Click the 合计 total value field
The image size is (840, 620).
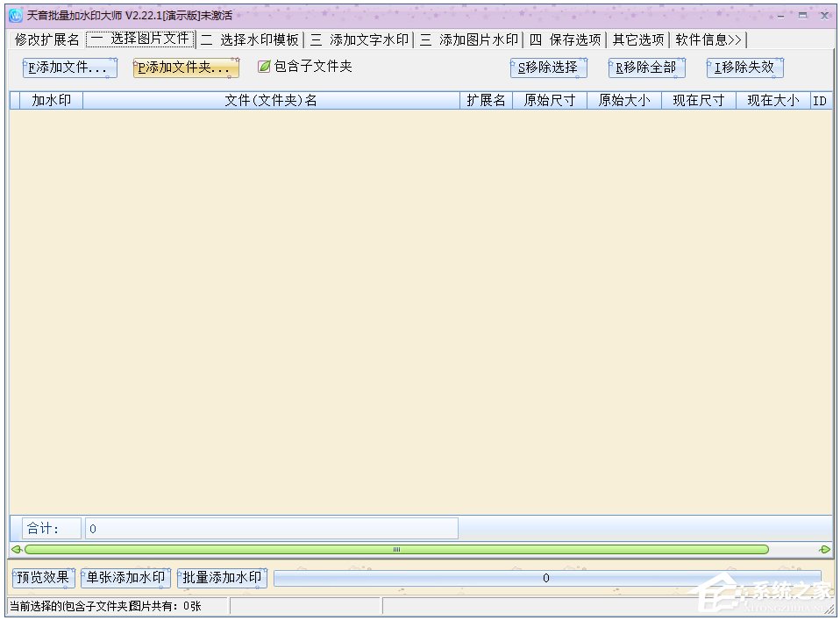[x=272, y=529]
